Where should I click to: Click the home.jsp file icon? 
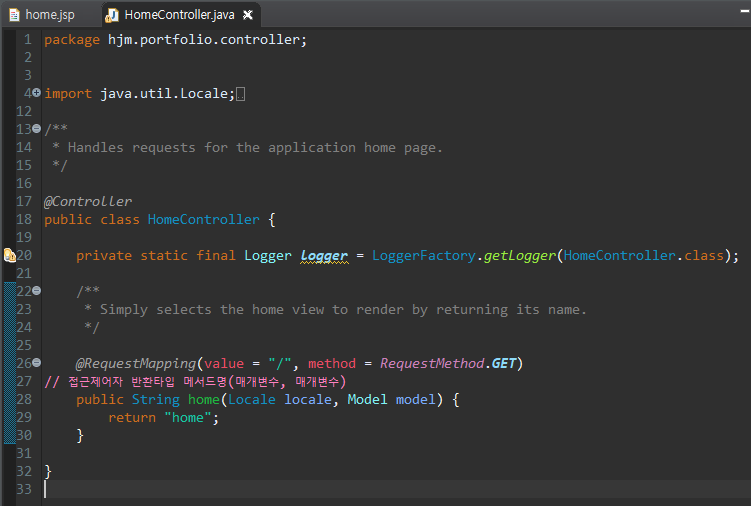14,15
